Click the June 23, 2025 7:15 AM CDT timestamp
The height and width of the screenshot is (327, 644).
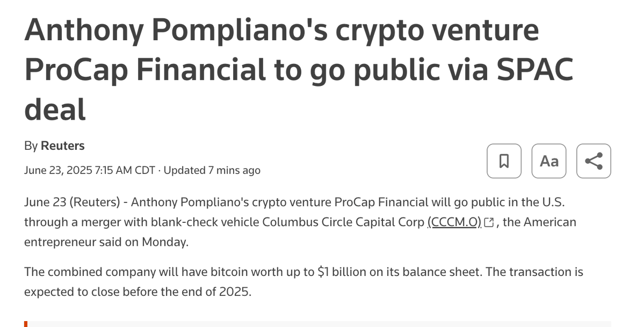[x=90, y=170]
